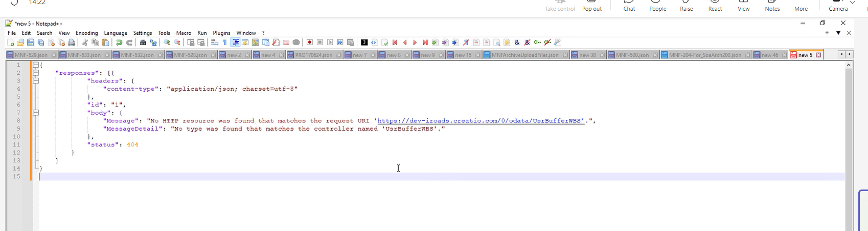Toggle Word wrap toolbar button

(x=215, y=43)
